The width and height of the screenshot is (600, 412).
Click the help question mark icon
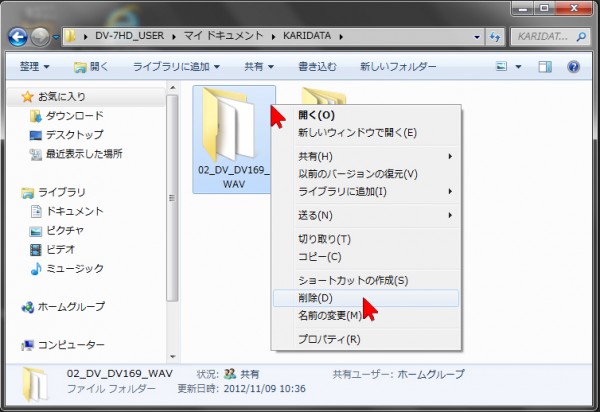point(573,67)
